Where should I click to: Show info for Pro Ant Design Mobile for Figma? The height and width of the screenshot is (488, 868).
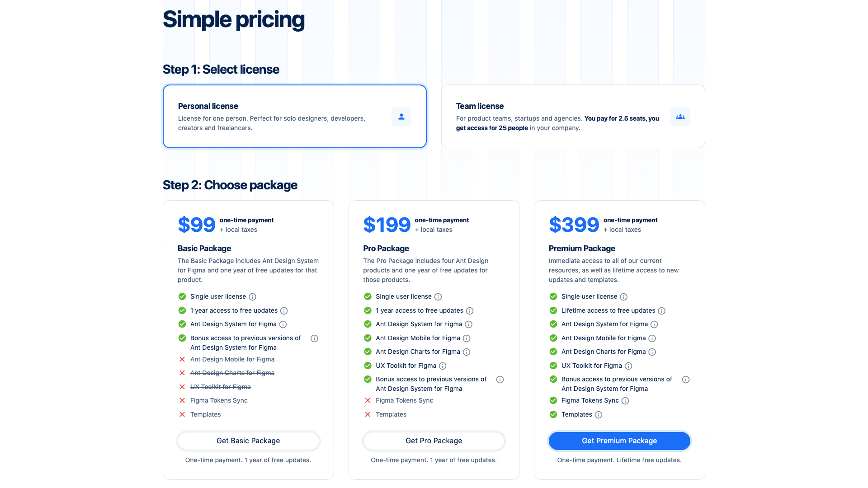click(467, 338)
